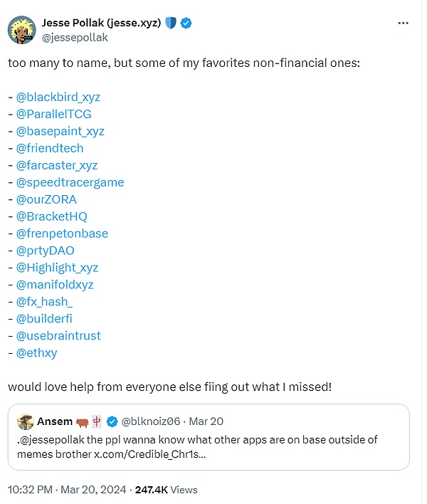Click Jesse Pollak's profile avatar
Image resolution: width=427 pixels, height=504 pixels.
[x=22, y=29]
